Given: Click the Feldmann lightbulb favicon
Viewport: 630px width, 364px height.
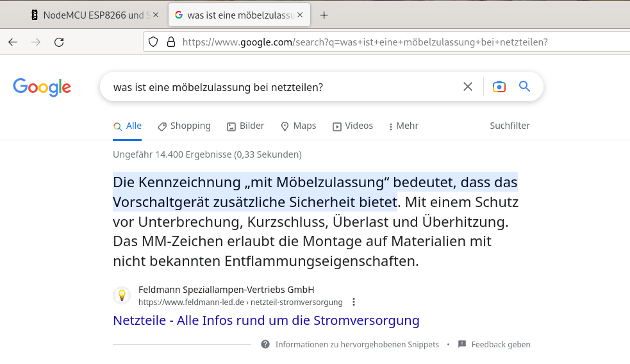Looking at the screenshot, I should point(122,295).
